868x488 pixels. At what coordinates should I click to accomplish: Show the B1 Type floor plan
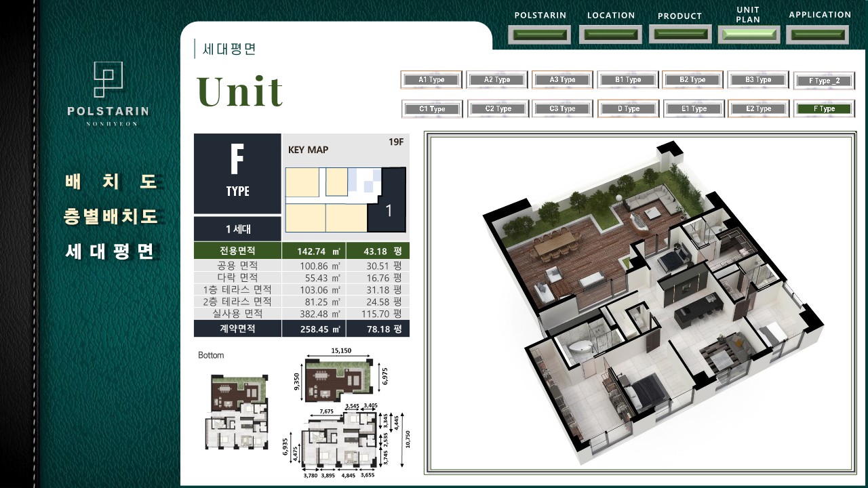click(628, 80)
